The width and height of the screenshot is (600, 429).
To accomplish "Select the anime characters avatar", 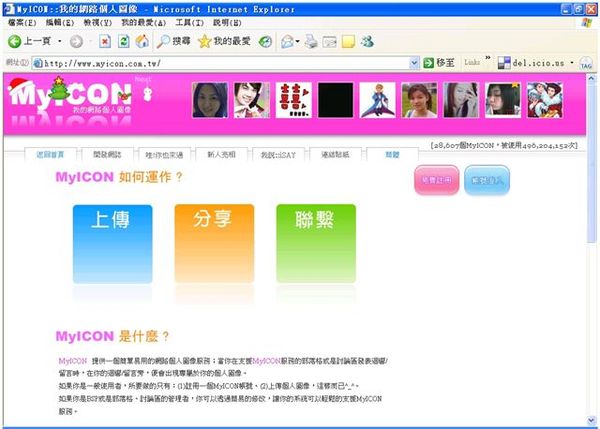I will (x=545, y=100).
